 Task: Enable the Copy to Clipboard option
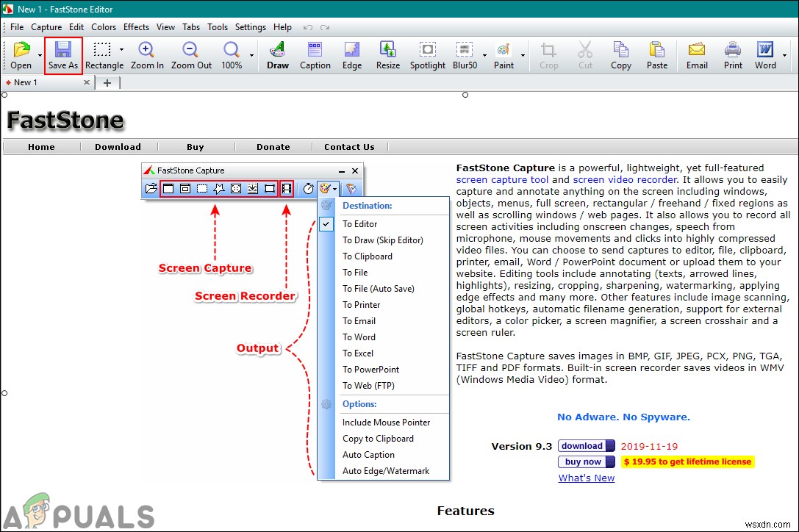point(378,438)
